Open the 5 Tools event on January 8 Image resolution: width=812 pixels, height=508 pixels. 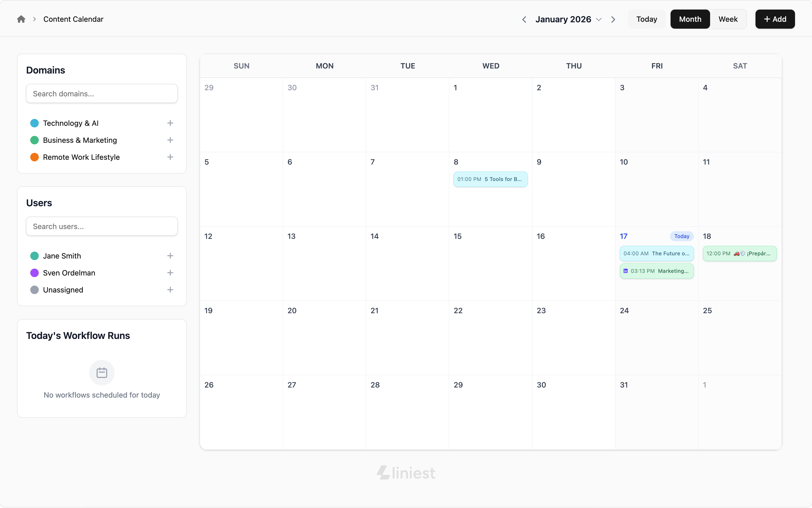pos(490,179)
